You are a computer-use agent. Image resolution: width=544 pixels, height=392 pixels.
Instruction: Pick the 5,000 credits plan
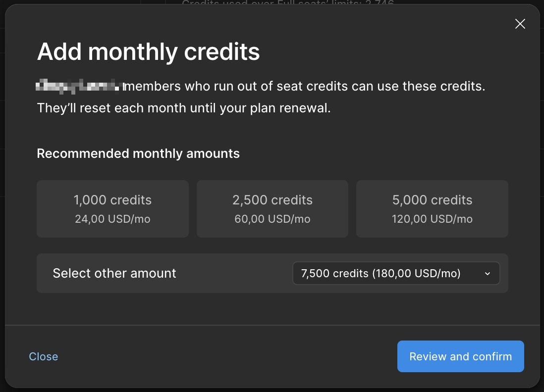click(x=433, y=209)
